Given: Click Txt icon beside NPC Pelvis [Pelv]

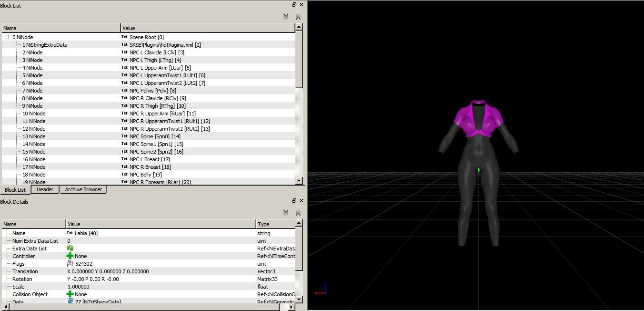Looking at the screenshot, I should pyautogui.click(x=124, y=91).
